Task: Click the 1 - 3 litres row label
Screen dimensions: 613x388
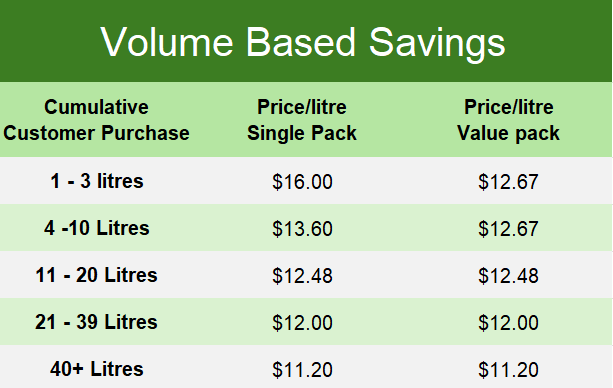Action: (97, 181)
